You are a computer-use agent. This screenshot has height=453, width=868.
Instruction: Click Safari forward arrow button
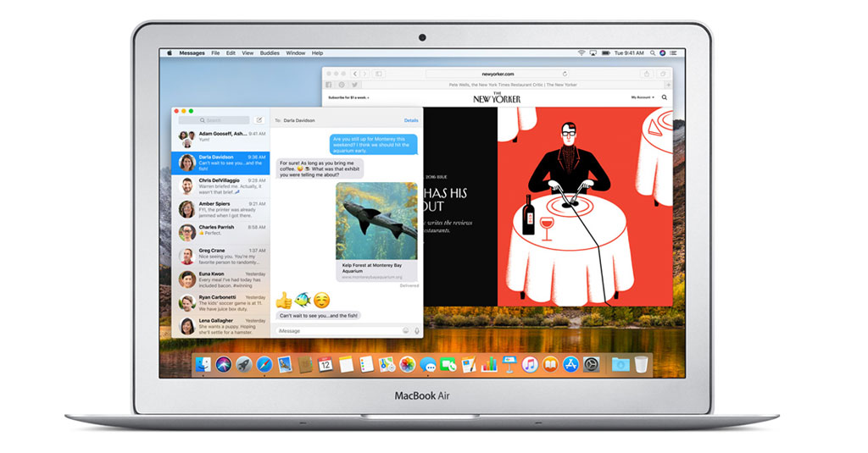[365, 74]
